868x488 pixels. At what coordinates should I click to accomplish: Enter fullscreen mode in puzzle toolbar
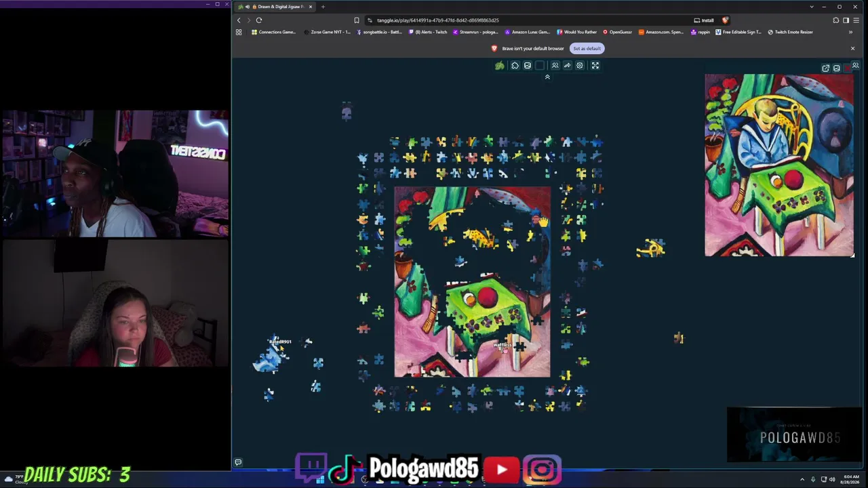[595, 66]
